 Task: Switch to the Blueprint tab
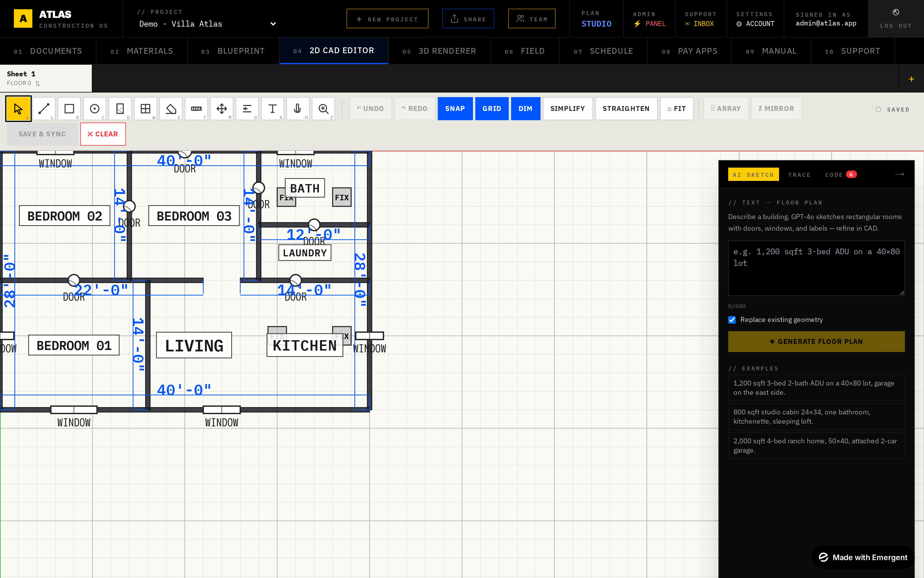click(x=233, y=51)
